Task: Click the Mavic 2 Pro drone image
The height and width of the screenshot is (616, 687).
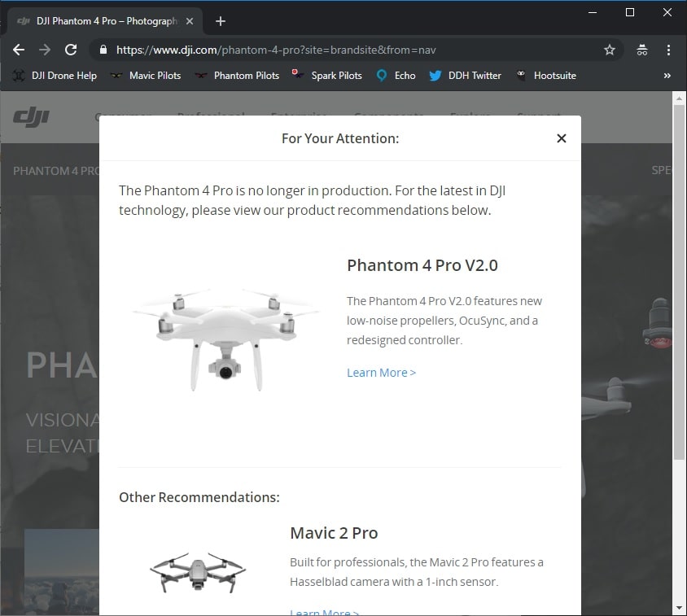Action: pos(198,573)
